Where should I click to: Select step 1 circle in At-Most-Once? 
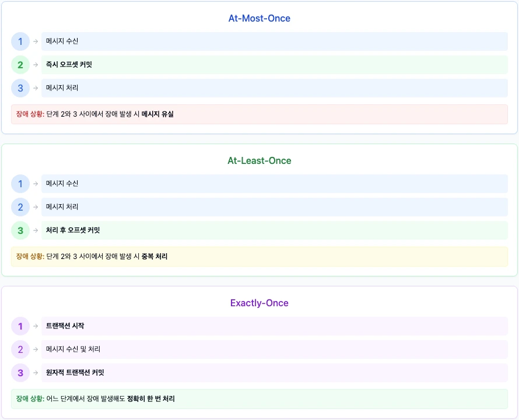20,41
